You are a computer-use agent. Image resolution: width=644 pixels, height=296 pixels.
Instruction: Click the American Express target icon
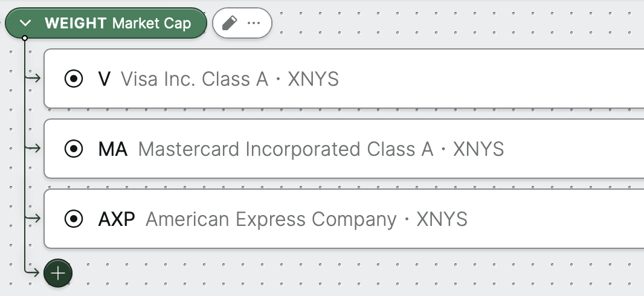pyautogui.click(x=74, y=219)
